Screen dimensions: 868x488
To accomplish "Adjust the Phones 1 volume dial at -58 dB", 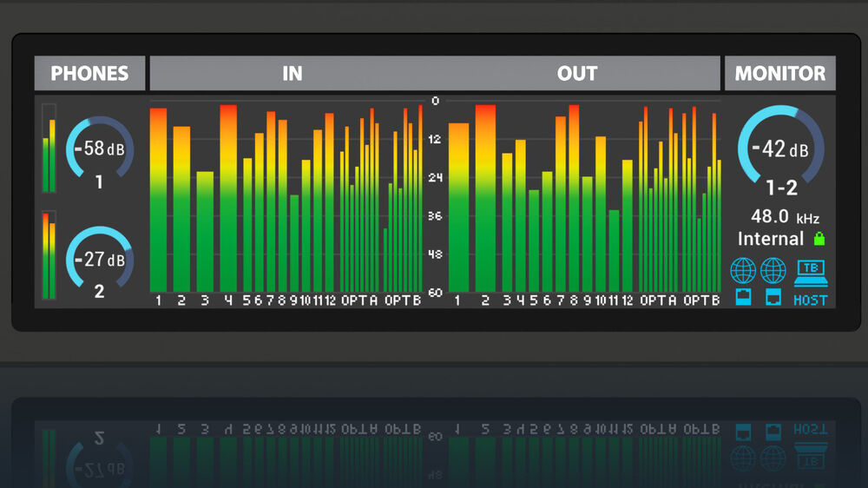I will point(100,149).
